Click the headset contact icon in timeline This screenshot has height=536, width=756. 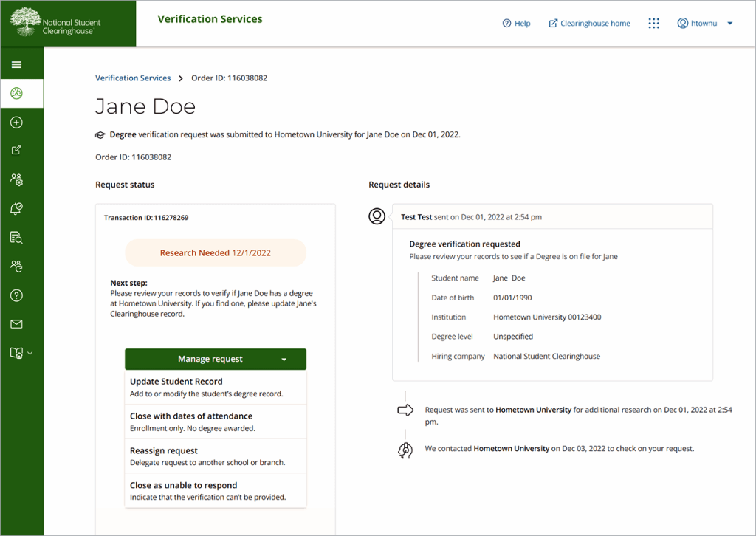tap(405, 450)
